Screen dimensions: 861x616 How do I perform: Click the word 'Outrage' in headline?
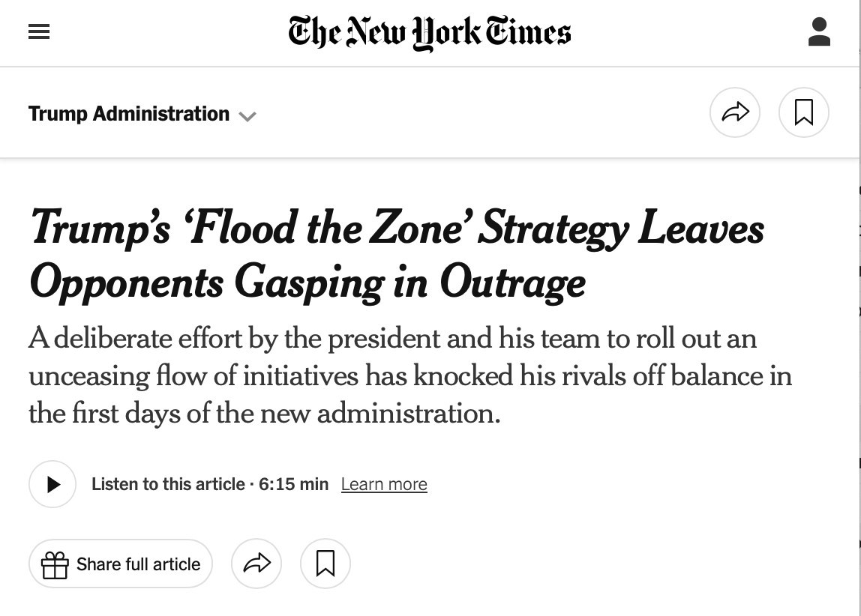click(512, 283)
